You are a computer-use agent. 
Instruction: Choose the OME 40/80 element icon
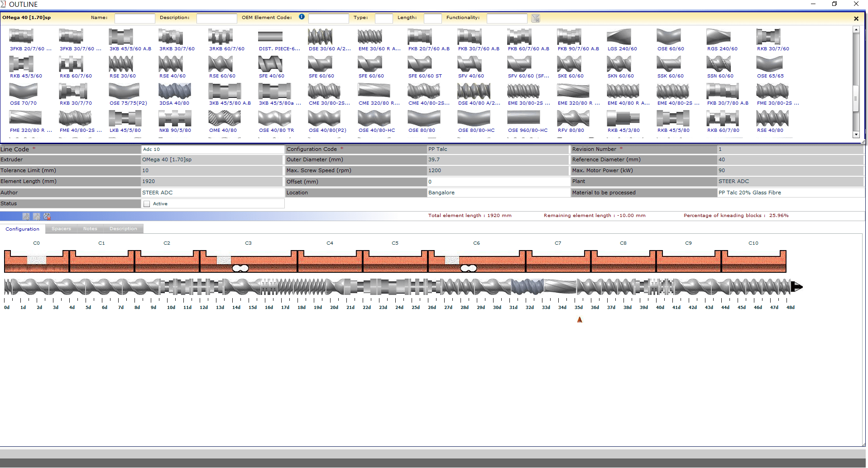pyautogui.click(x=224, y=118)
